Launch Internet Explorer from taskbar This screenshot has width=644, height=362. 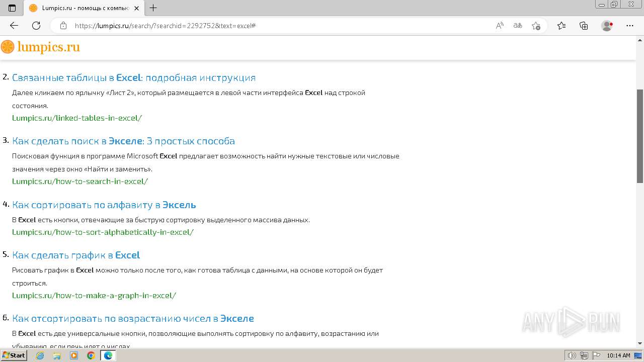(40, 355)
